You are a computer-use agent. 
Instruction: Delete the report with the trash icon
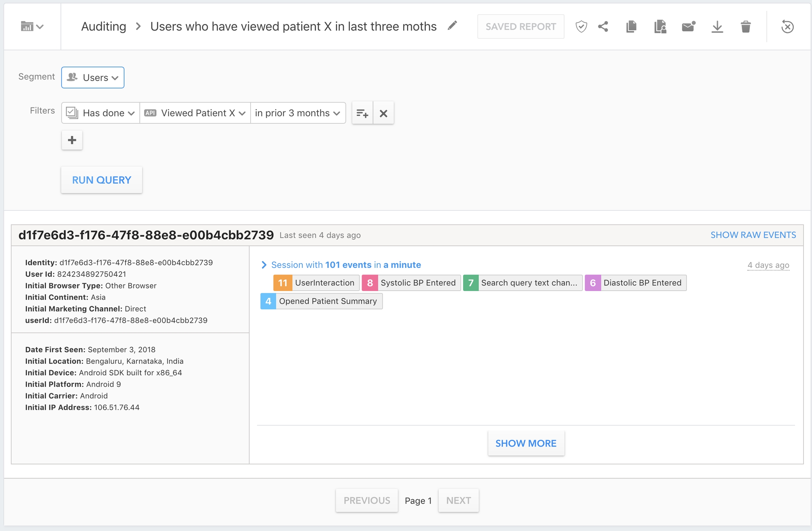click(745, 26)
